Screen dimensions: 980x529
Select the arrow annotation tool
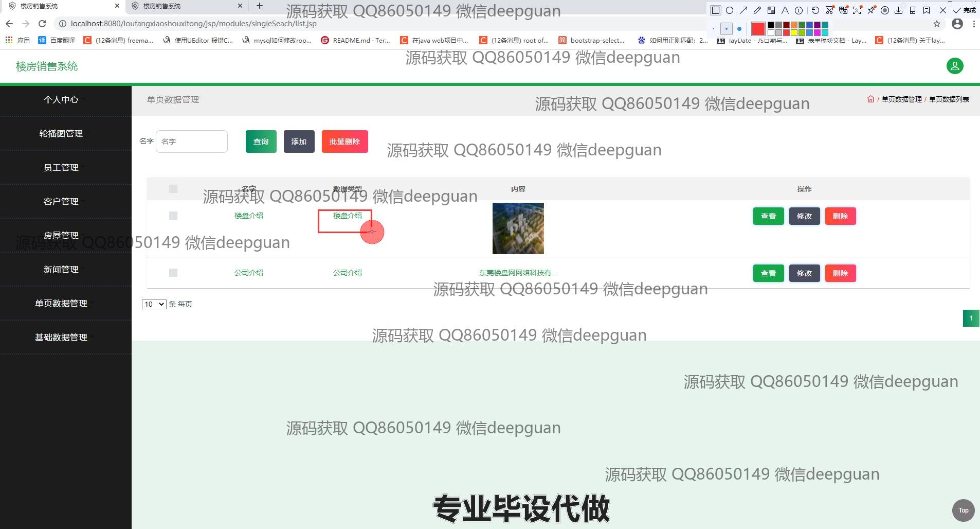coord(743,10)
